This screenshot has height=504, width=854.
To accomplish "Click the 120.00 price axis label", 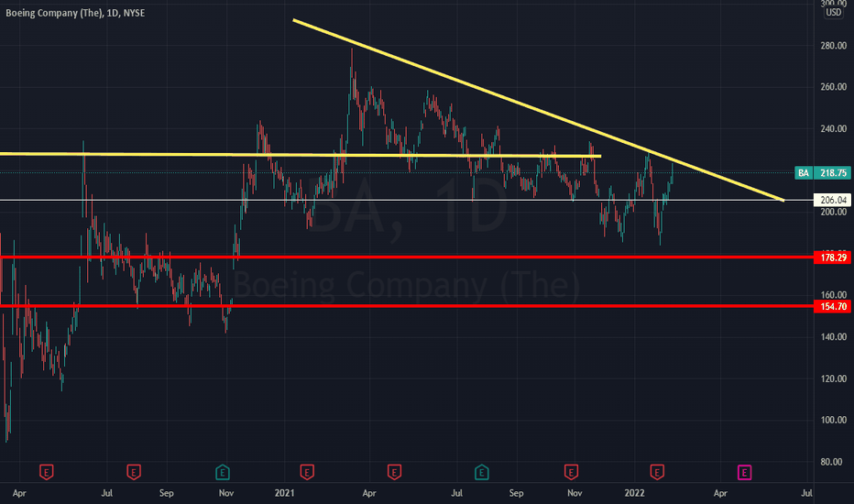I will tap(833, 378).
